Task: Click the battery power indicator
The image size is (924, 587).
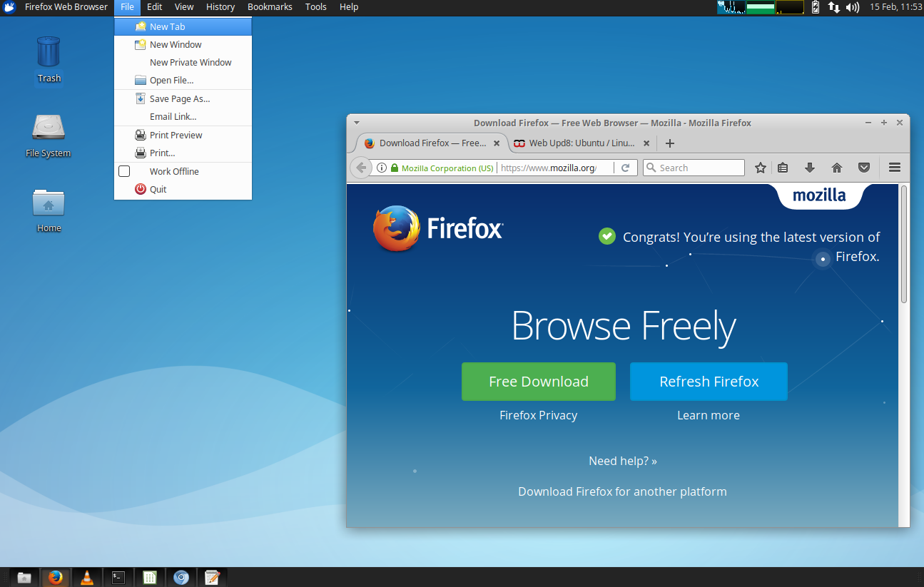Action: tap(816, 7)
